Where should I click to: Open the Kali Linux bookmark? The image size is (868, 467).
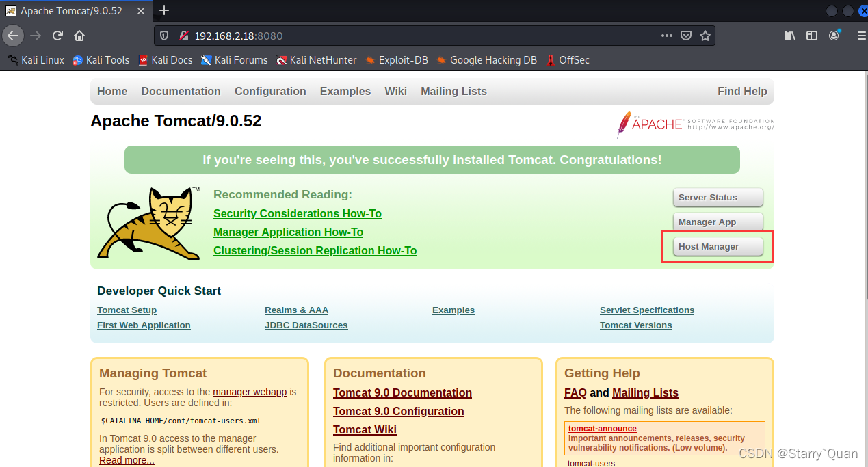(x=36, y=60)
